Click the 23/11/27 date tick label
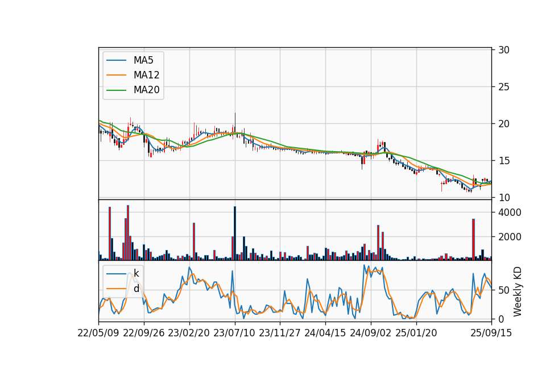This screenshot has height=392, width=546. 280,333
